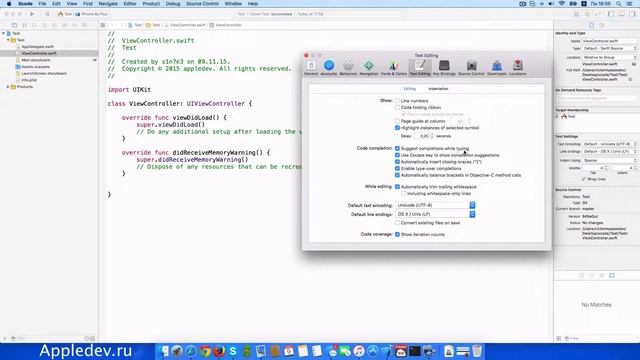640x360 pixels.
Task: Open the related items grid icon in jump bar
Action: click(x=103, y=25)
